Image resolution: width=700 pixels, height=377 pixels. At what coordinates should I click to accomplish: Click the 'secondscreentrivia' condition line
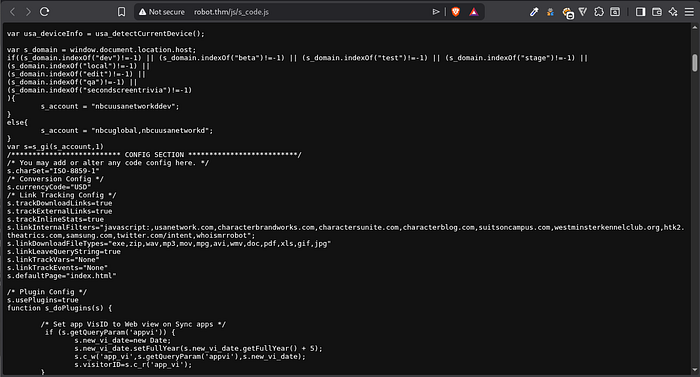coord(99,90)
